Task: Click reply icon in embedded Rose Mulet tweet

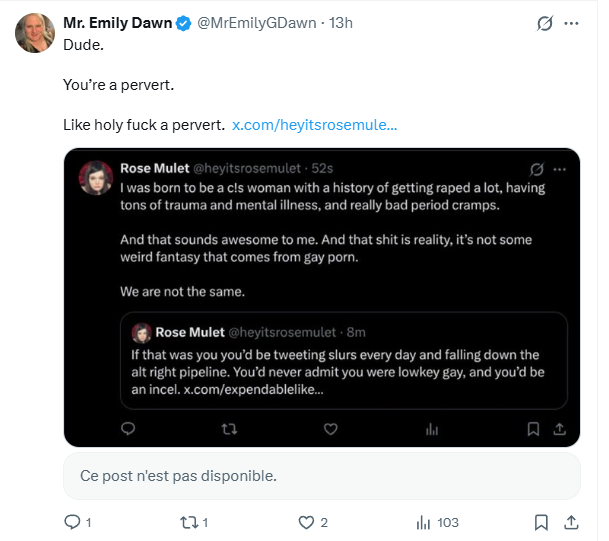Action: point(128,428)
